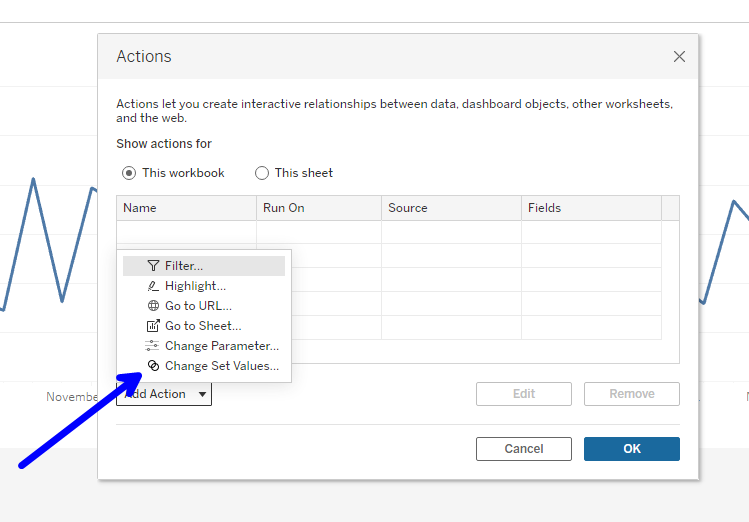Expand the Add Action dropdown arrow
The height and width of the screenshot is (522, 749).
[202, 394]
